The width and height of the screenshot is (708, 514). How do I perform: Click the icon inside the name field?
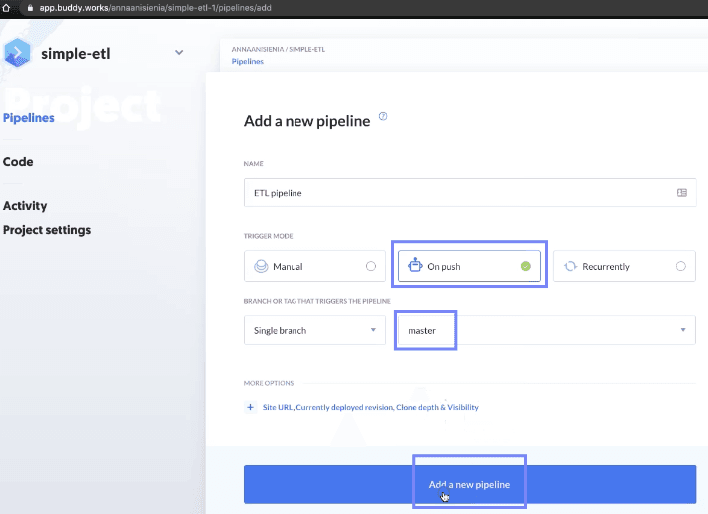click(x=682, y=192)
